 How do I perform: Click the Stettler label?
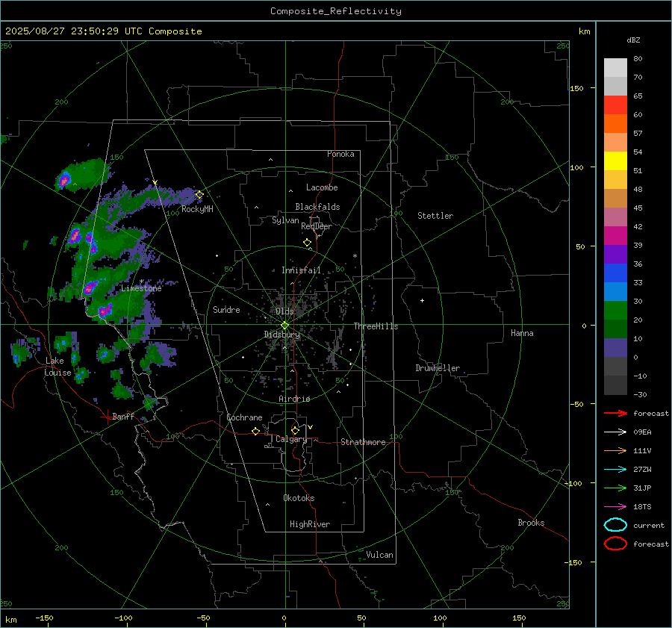tap(435, 216)
